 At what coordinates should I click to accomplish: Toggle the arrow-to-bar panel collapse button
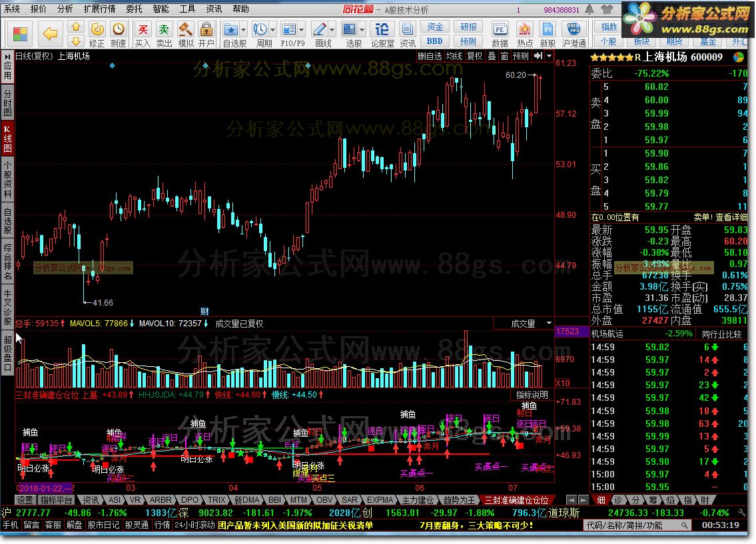(538, 57)
